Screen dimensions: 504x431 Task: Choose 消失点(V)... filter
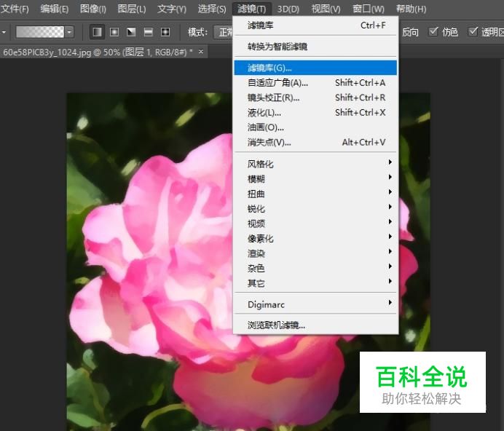[x=316, y=143]
